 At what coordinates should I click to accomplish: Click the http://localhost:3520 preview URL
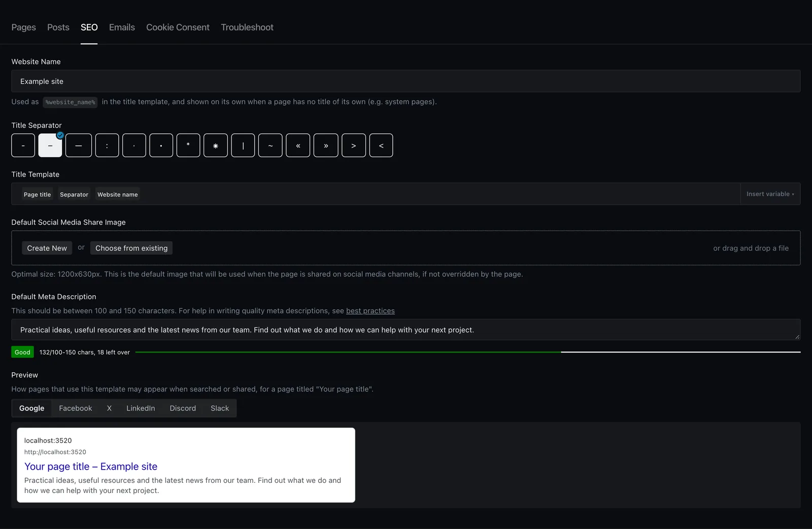[x=55, y=452]
